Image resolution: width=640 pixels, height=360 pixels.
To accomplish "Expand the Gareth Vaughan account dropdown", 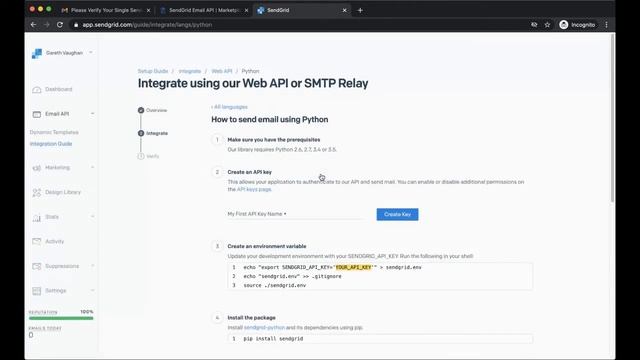I will [91, 53].
